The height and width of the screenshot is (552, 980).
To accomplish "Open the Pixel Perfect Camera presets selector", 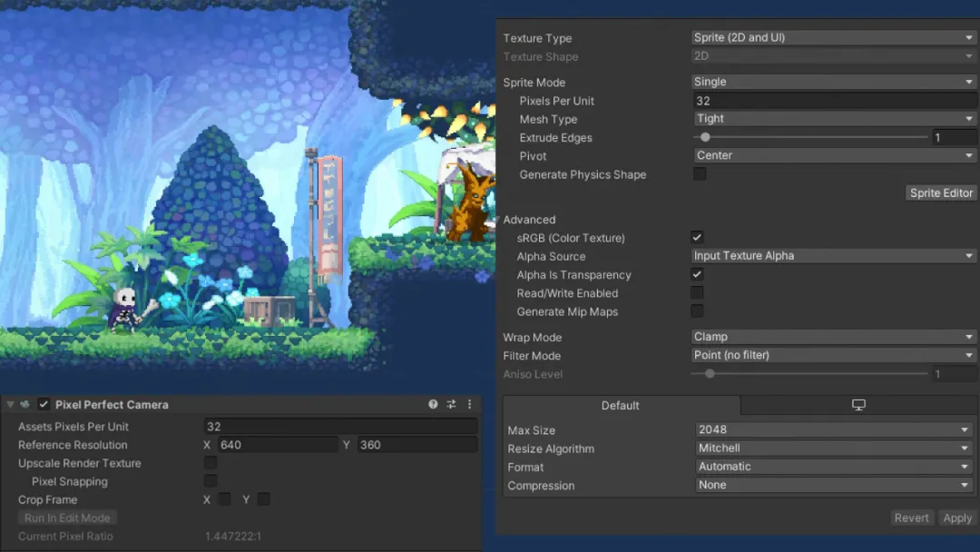I will (x=451, y=404).
